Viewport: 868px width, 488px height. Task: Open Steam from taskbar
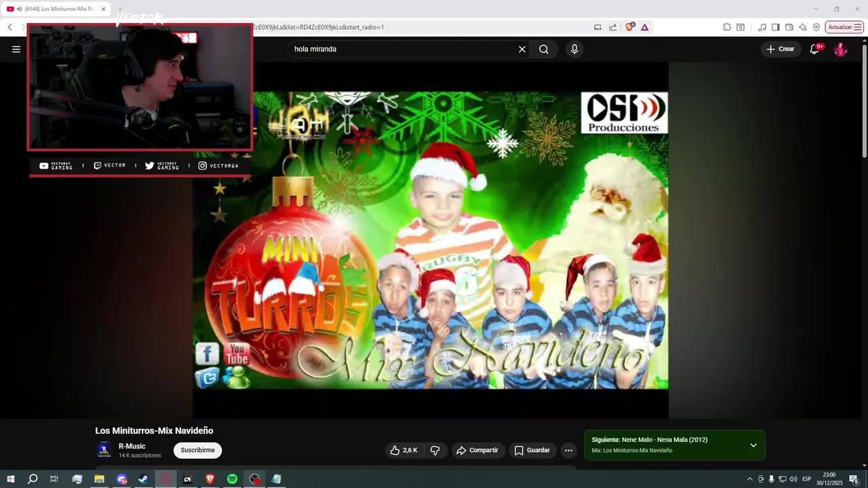pyautogui.click(x=143, y=479)
